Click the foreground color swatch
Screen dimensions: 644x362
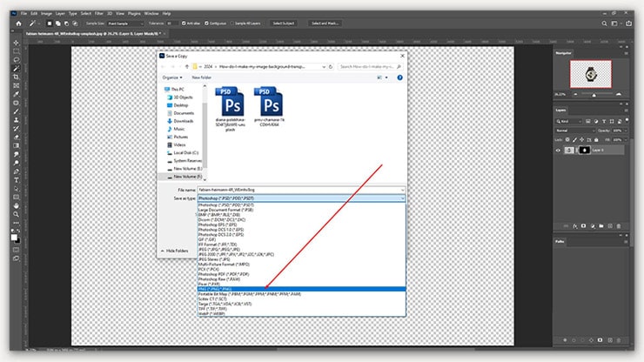coord(14,235)
